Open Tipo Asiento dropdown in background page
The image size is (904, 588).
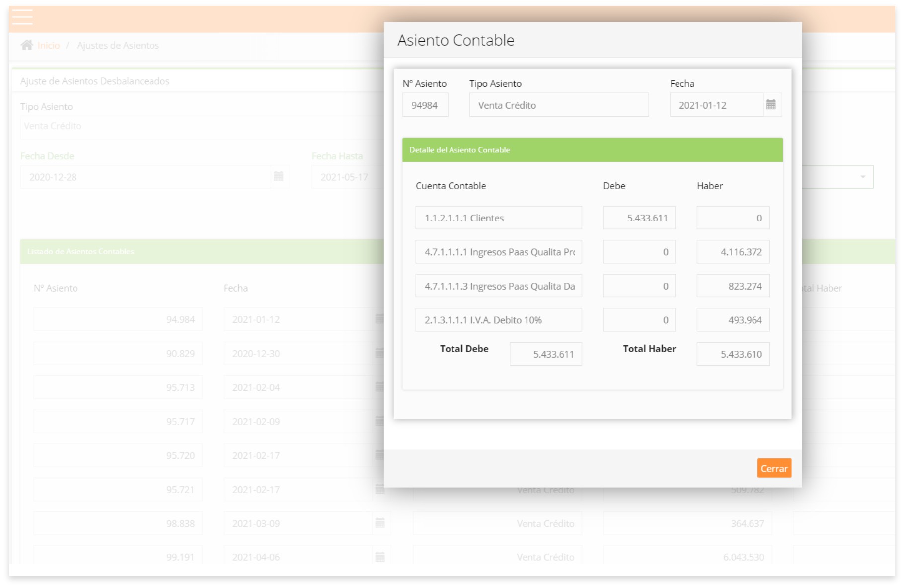click(202, 126)
